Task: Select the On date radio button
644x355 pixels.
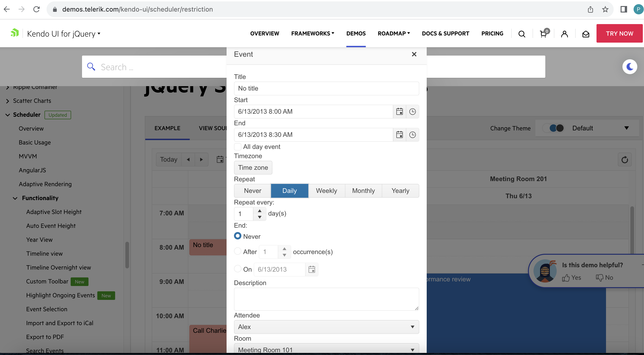Action: point(237,269)
